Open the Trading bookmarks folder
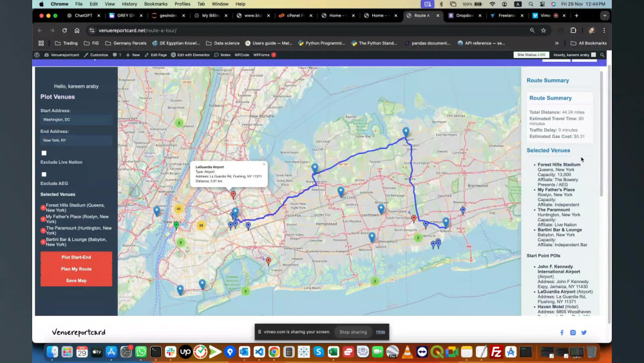Screen dimensions: 644x363 click(x=66, y=43)
